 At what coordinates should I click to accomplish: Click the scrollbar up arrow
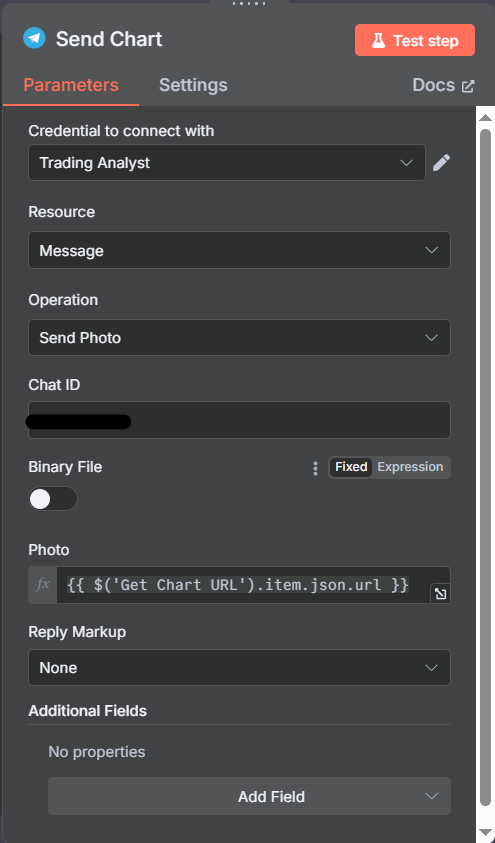(x=485, y=118)
